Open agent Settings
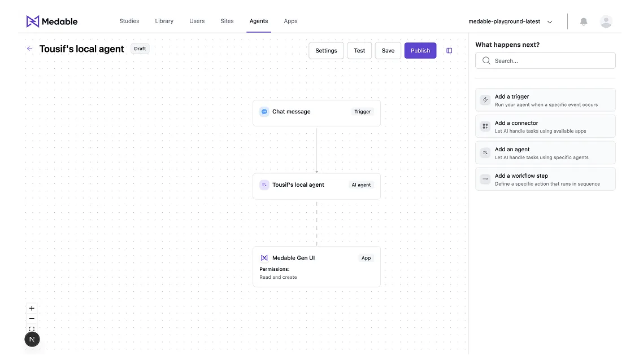The width and height of the screenshot is (639, 364). tap(326, 50)
